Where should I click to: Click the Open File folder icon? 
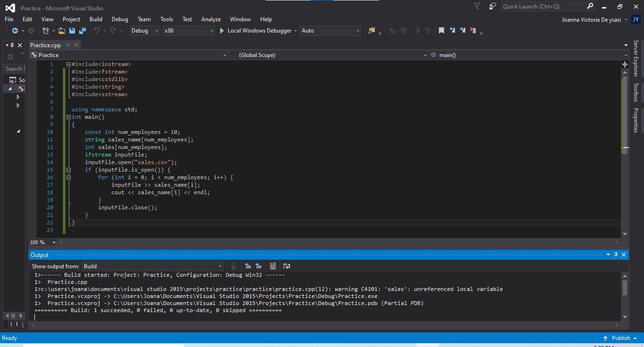(x=62, y=31)
